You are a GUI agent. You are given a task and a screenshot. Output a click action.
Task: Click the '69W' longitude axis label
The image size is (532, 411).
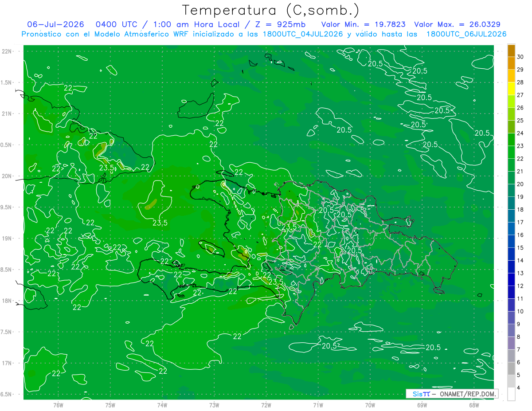tap(422, 405)
